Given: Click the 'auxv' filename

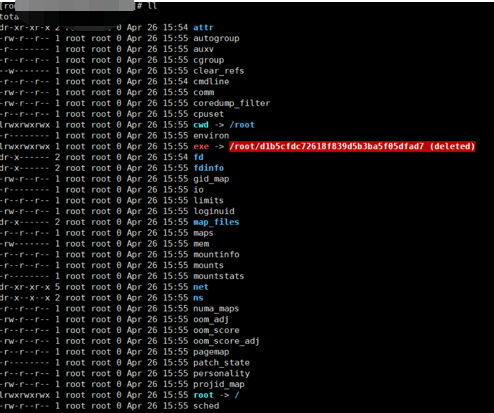Looking at the screenshot, I should (x=203, y=49).
